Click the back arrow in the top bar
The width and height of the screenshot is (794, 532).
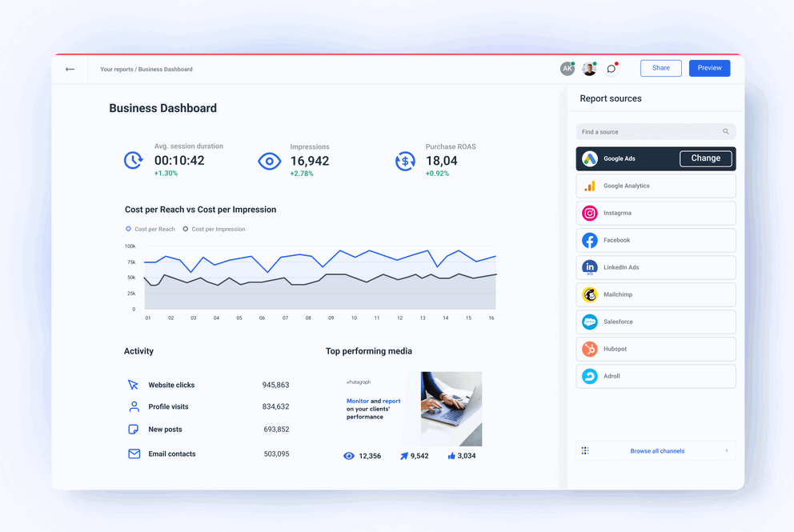pos(70,69)
